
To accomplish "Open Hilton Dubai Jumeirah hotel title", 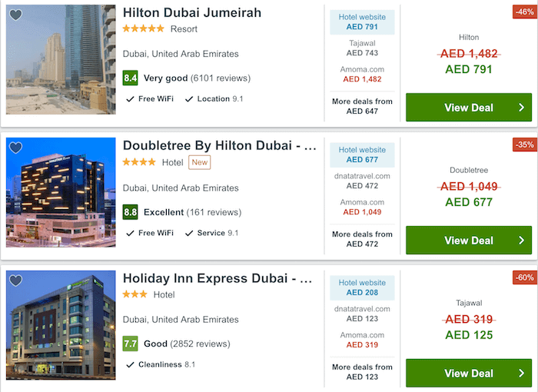I will point(192,13).
